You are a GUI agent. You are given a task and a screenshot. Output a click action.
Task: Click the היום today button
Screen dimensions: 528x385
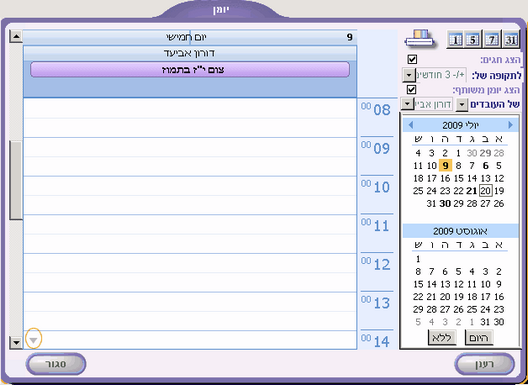point(479,338)
